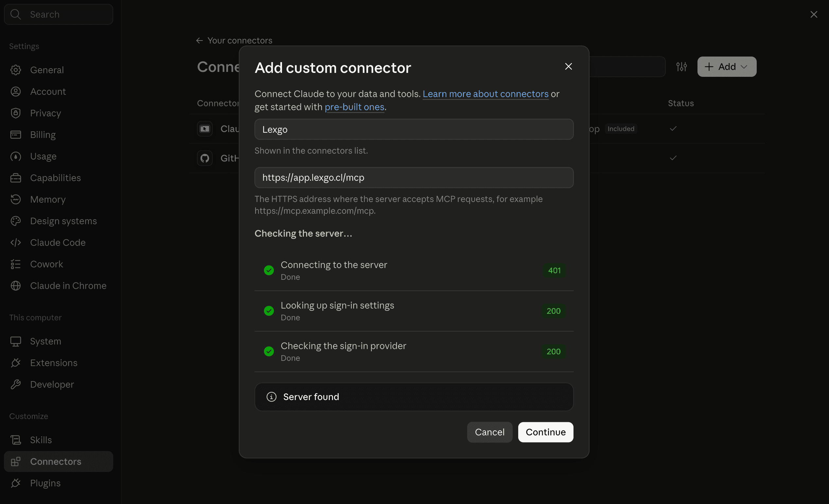This screenshot has width=829, height=504.
Task: Click the Memory icon in sidebar
Action: pyautogui.click(x=15, y=199)
